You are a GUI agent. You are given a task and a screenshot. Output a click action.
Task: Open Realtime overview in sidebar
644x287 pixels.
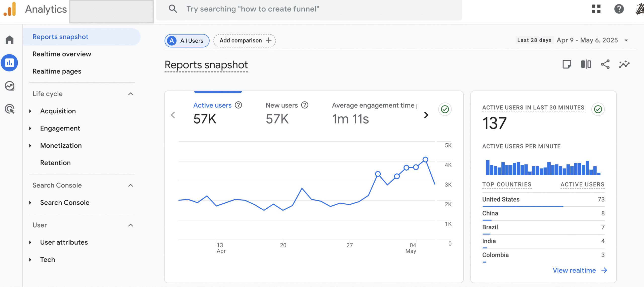coord(62,54)
